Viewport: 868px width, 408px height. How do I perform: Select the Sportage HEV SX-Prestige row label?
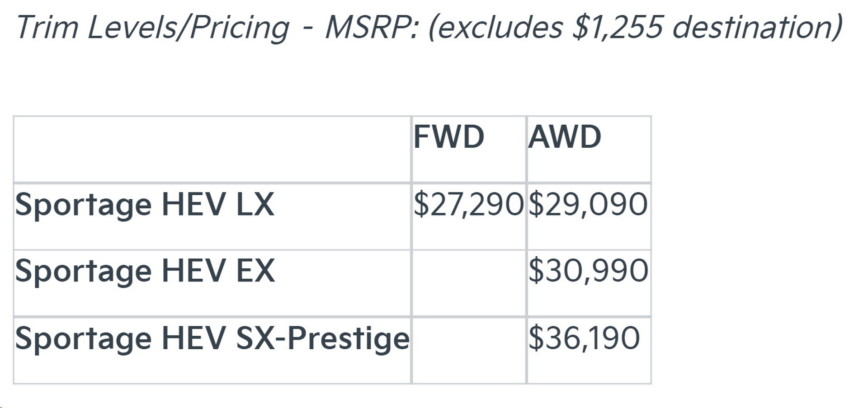[212, 339]
